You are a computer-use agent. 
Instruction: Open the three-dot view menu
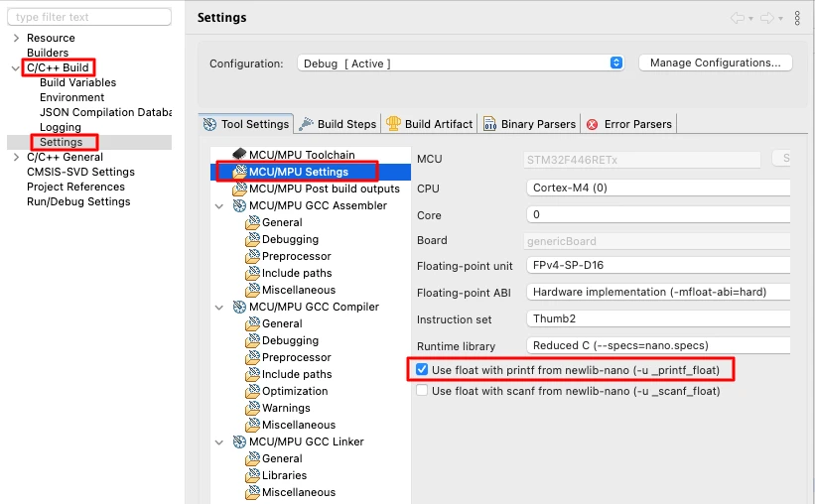click(x=797, y=18)
